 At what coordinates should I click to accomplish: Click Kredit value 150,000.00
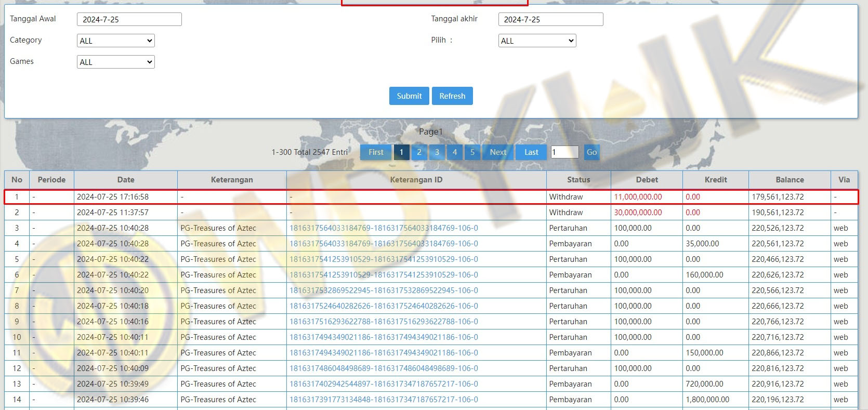click(704, 353)
